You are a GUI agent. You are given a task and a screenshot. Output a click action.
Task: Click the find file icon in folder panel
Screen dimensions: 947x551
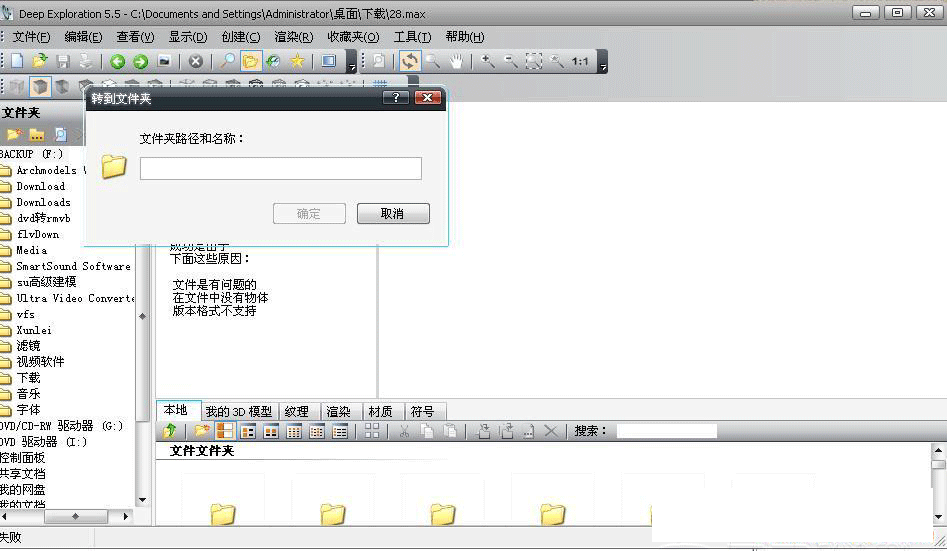coord(60,134)
